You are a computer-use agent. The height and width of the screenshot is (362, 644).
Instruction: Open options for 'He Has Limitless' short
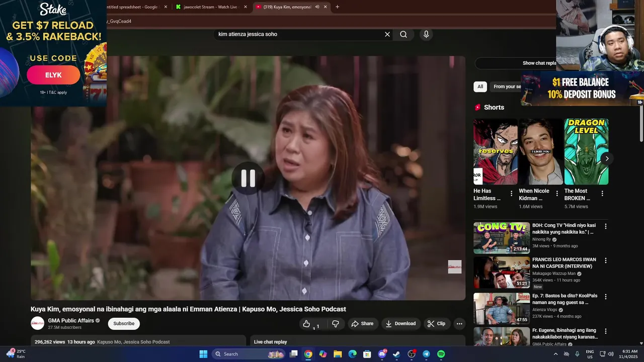click(x=512, y=194)
